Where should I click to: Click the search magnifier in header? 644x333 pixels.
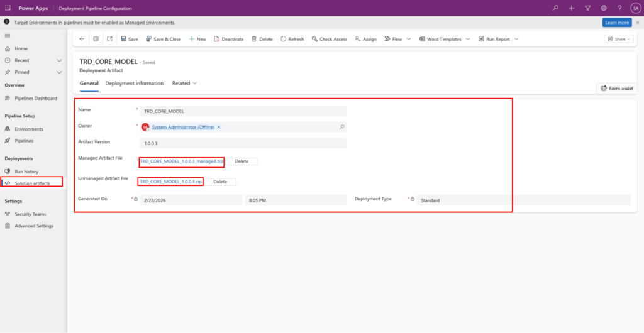point(555,8)
